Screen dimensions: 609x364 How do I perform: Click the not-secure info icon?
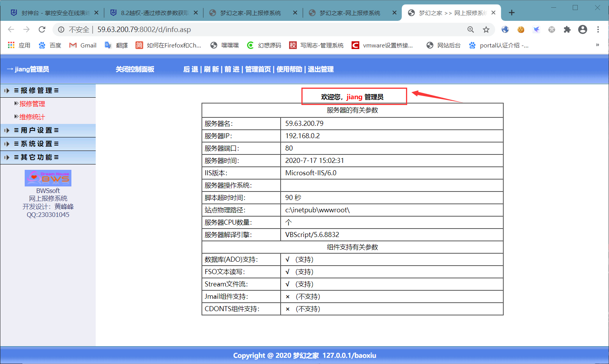point(61,29)
